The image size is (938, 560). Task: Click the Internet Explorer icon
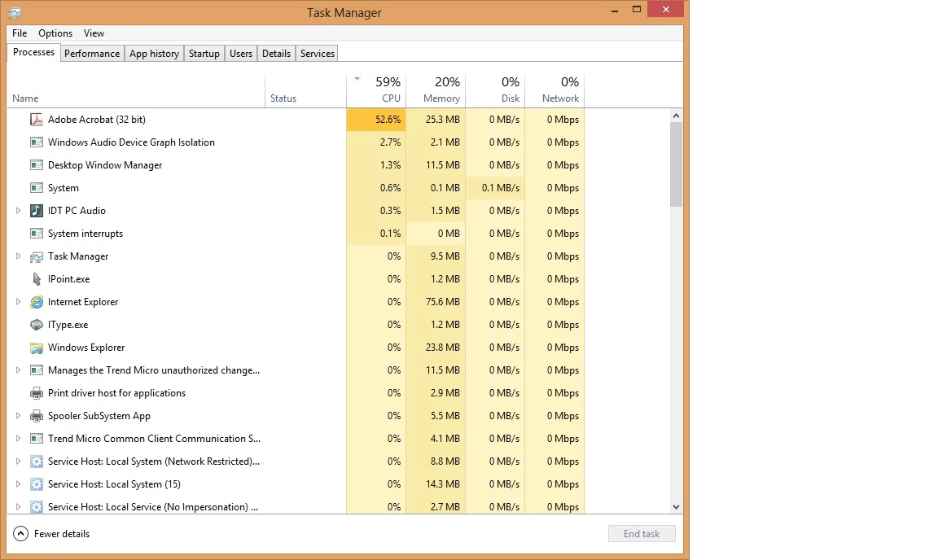(x=37, y=302)
